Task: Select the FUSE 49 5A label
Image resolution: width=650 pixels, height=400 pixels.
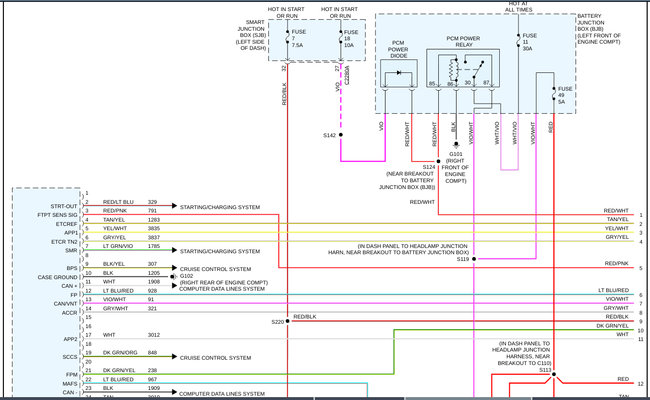Action: [x=565, y=95]
